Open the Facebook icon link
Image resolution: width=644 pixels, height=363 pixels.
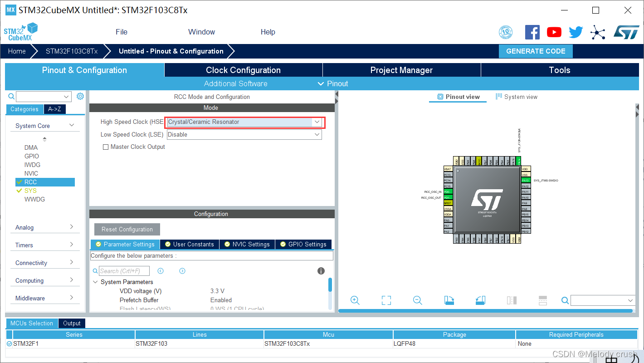point(532,32)
